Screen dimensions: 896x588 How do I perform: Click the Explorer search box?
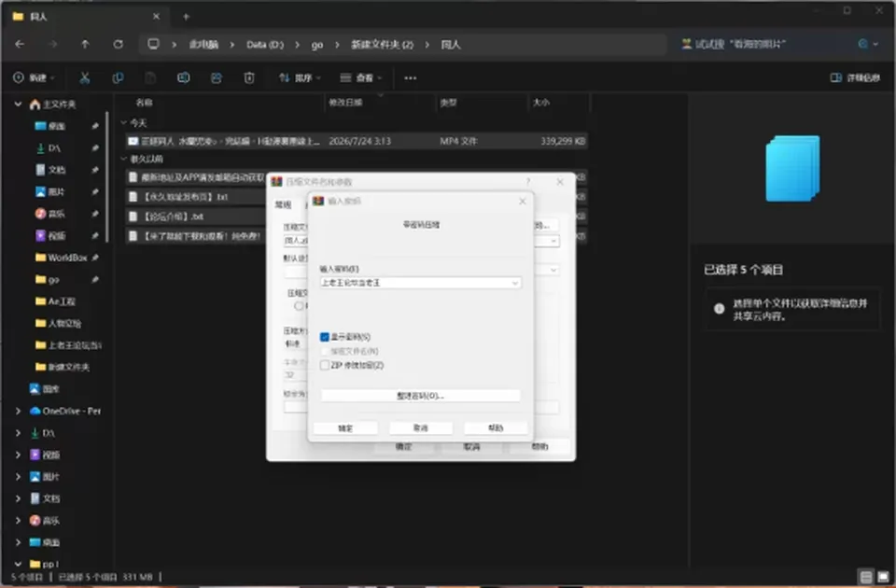point(778,44)
